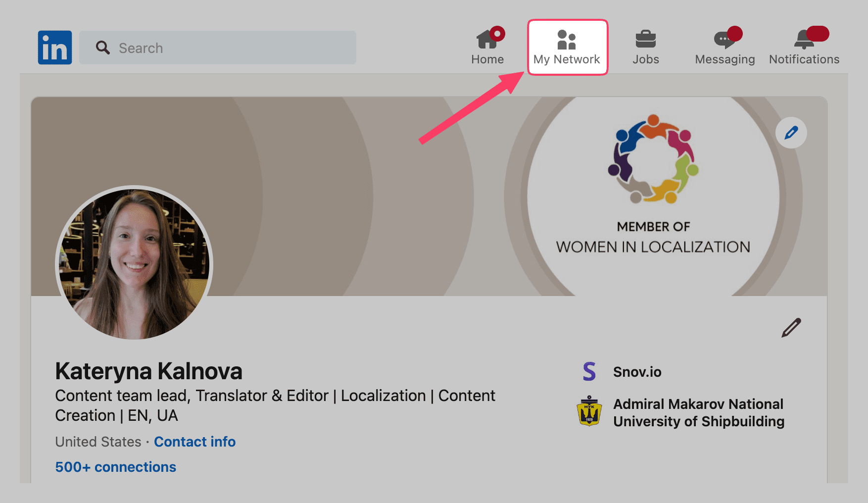
Task: Open Jobs via the briefcase icon
Action: coord(645,40)
